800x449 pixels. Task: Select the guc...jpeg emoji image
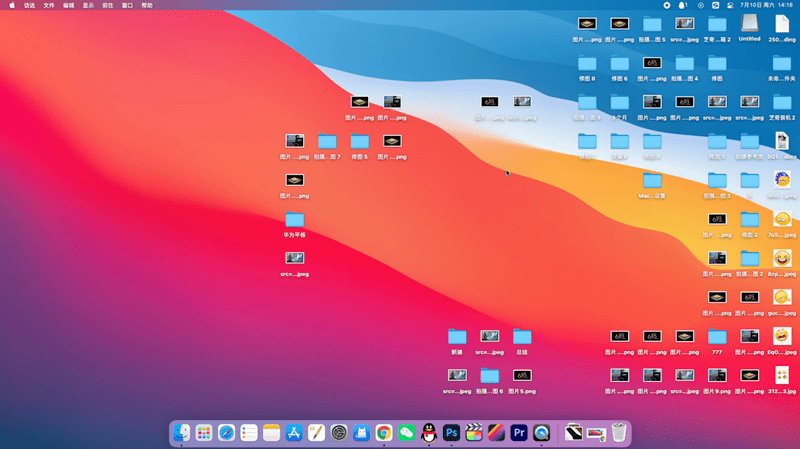pyautogui.click(x=782, y=302)
